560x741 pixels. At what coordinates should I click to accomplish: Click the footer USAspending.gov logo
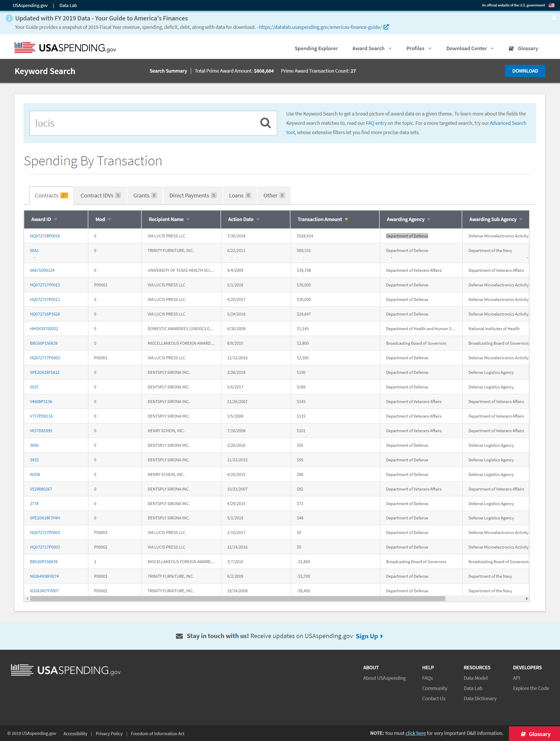click(x=66, y=670)
